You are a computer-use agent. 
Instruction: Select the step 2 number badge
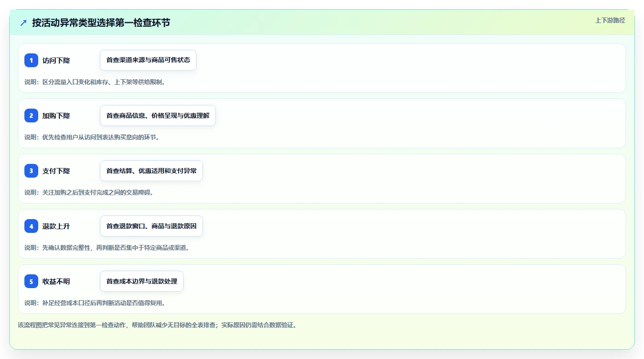(31, 116)
